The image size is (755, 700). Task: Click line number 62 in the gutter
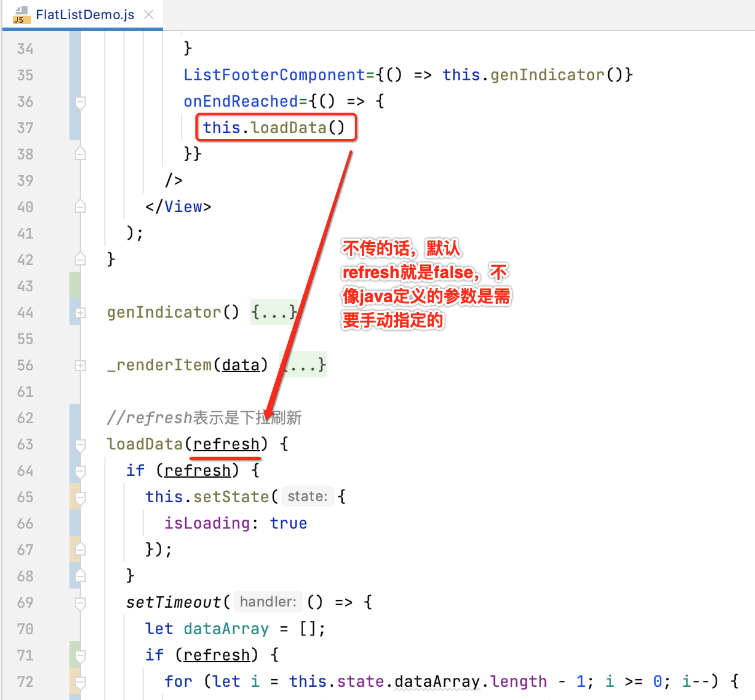click(x=25, y=418)
